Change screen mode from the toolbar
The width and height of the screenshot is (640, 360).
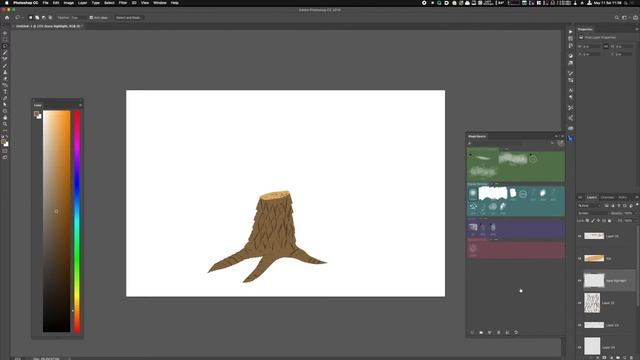pos(5,157)
